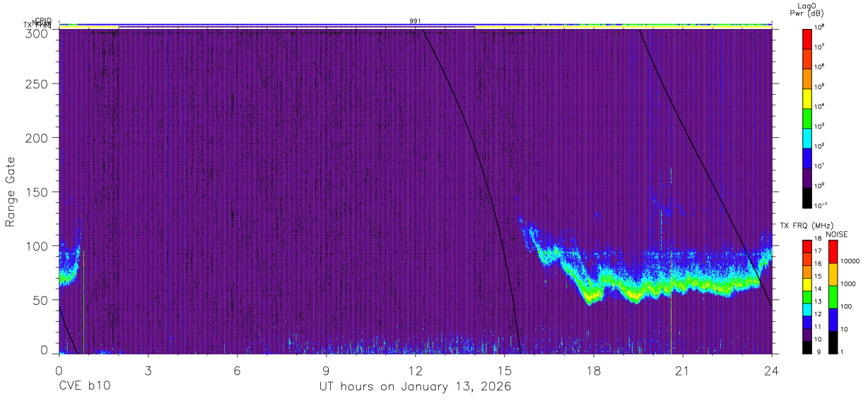This screenshot has width=868, height=401.
Task: Click the green segment of Lag0 Pwr colorbar
Action: (807, 117)
